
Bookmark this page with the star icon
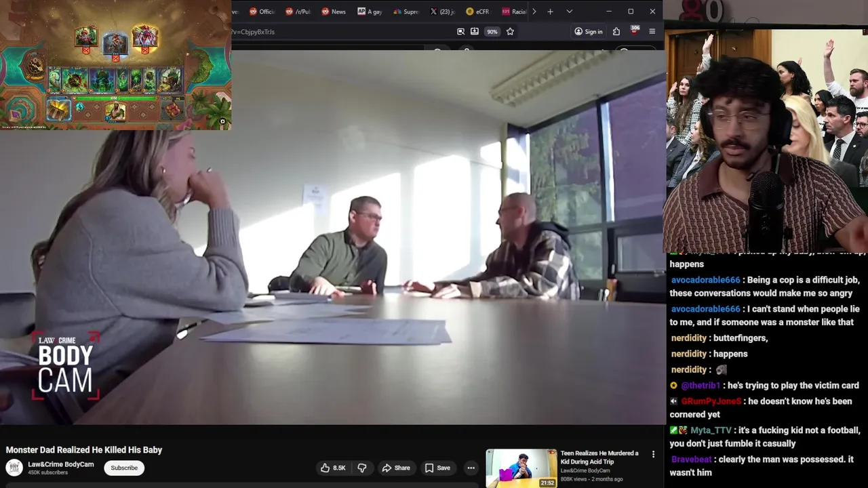coord(510,31)
